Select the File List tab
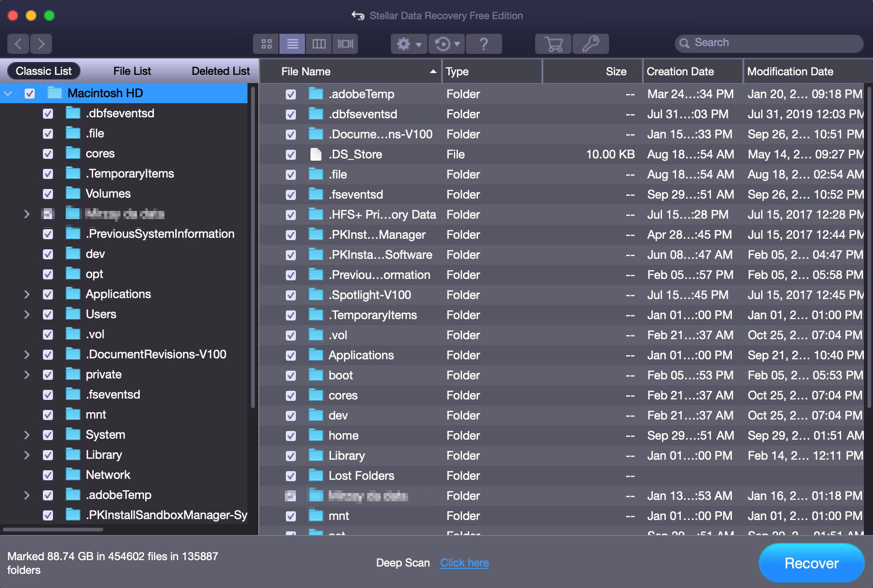873x588 pixels. pyautogui.click(x=132, y=71)
